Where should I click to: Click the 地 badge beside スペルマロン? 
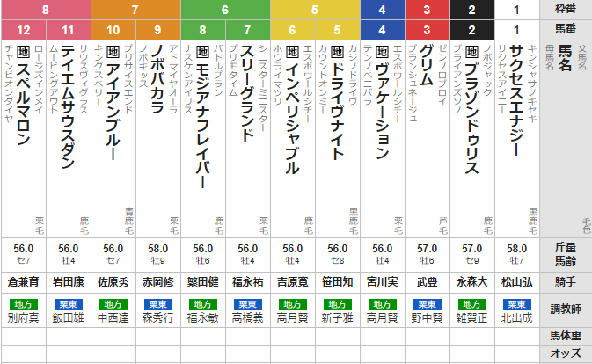pyautogui.click(x=24, y=52)
